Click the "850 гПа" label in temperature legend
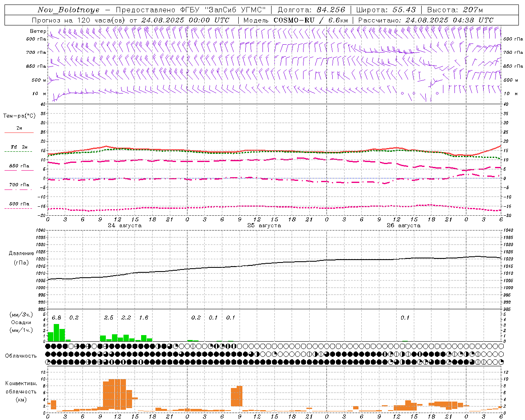Image resolution: width=525 pixels, height=420 pixels. pyautogui.click(x=19, y=166)
